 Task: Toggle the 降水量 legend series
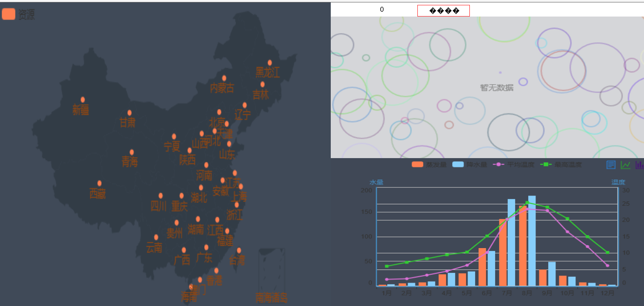(469, 165)
